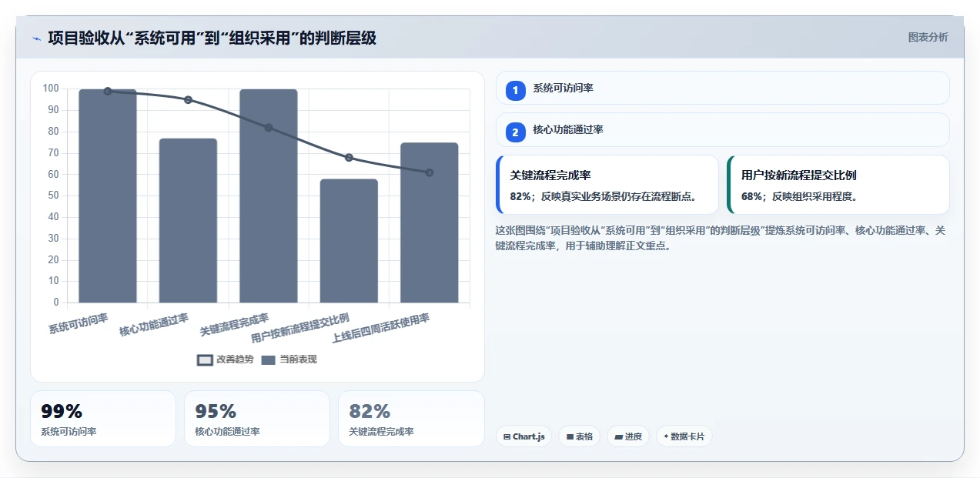Click the 核心功能通过率 bar in chart
Screen dimensions: 980x478
point(188,221)
